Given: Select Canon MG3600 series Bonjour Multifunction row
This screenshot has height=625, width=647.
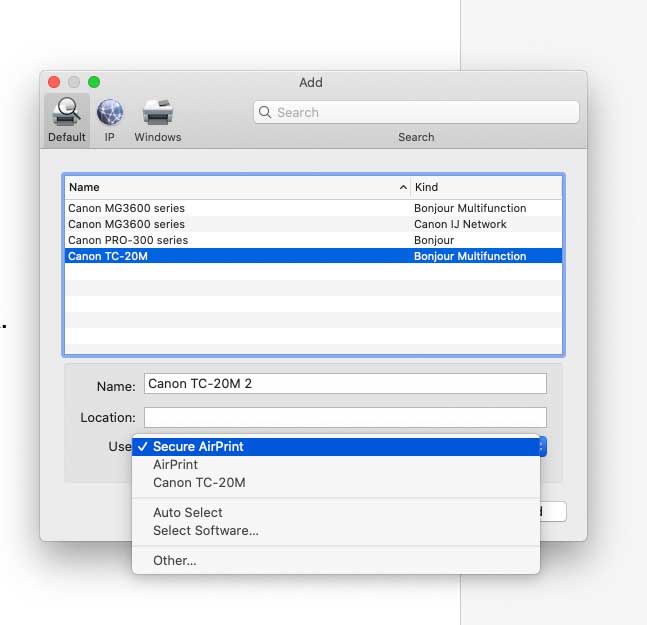Looking at the screenshot, I should 313,208.
